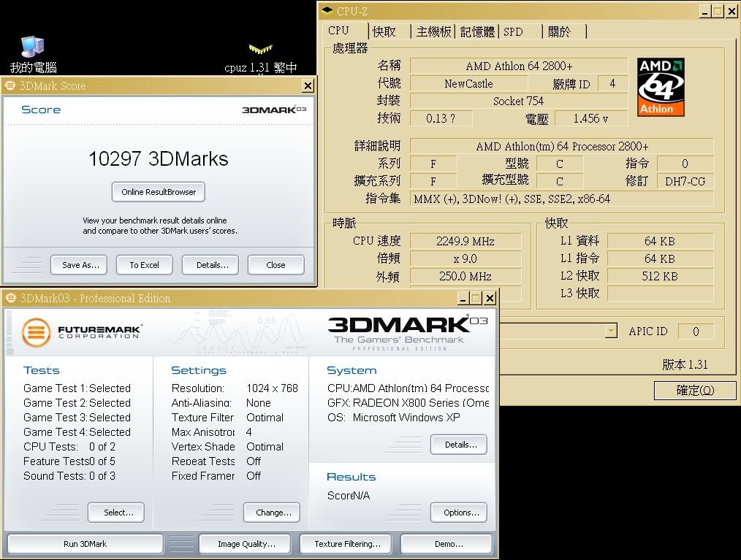The width and height of the screenshot is (741, 560).
Task: Click the OS: Microsoft Windows XP line
Action: point(393,418)
